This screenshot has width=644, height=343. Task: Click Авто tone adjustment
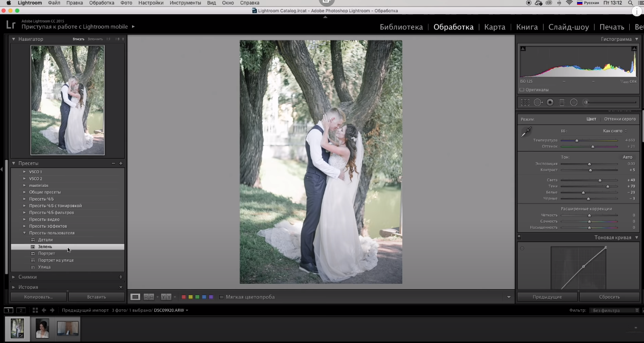[627, 157]
